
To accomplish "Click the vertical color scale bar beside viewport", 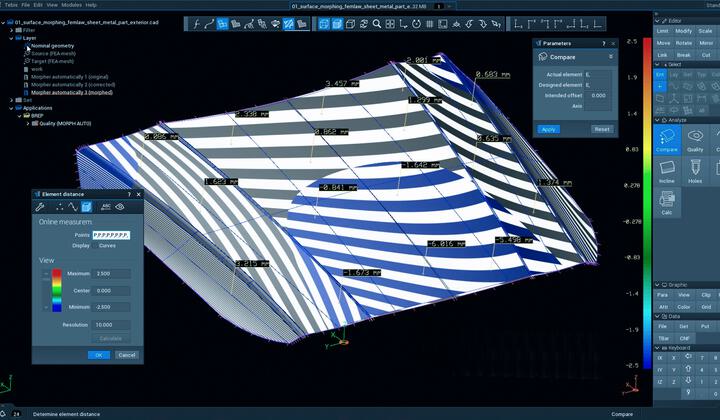I will [647, 203].
